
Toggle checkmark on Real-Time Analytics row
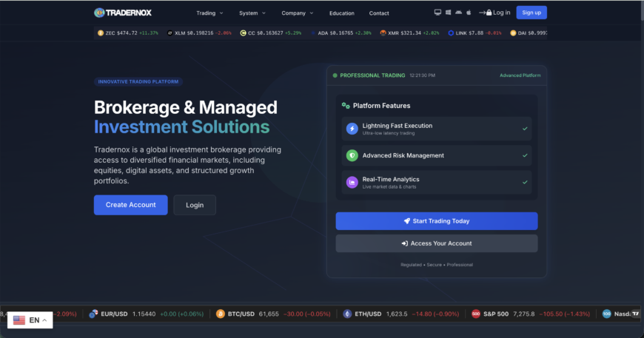(525, 182)
